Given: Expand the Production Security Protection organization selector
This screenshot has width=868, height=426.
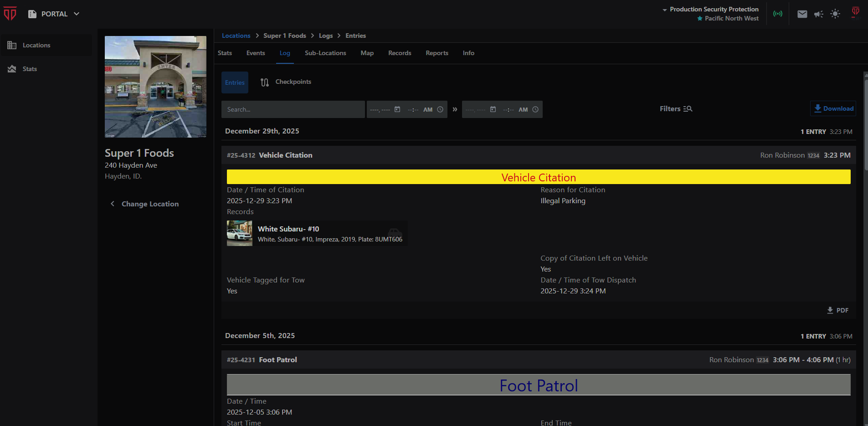Looking at the screenshot, I should coord(710,9).
